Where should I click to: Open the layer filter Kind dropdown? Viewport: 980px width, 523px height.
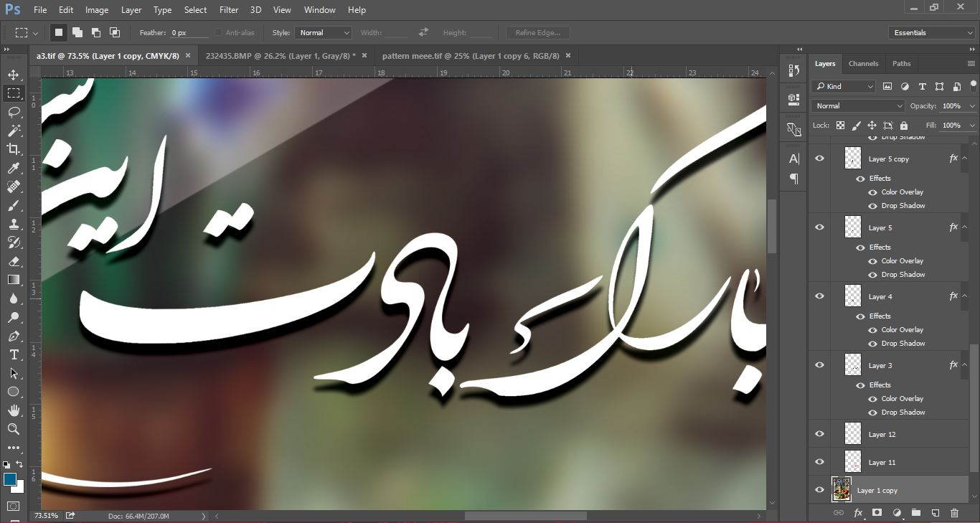[843, 87]
